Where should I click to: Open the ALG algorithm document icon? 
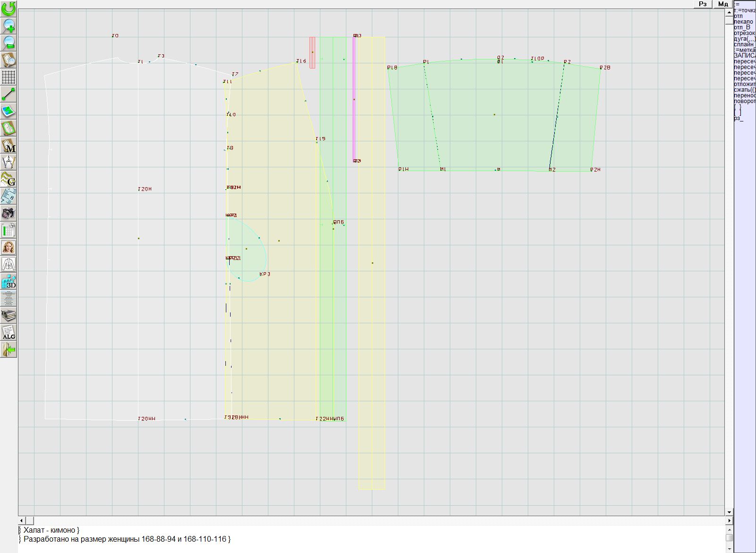point(9,332)
